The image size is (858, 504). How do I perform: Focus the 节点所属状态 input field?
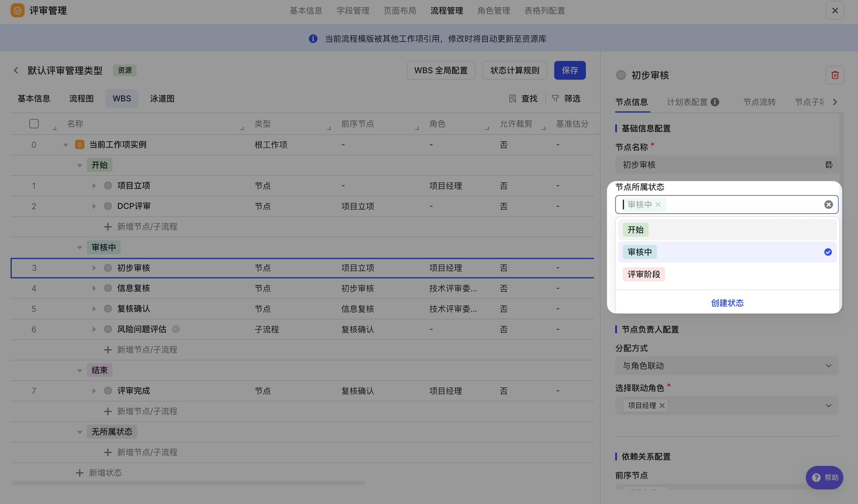[726, 205]
